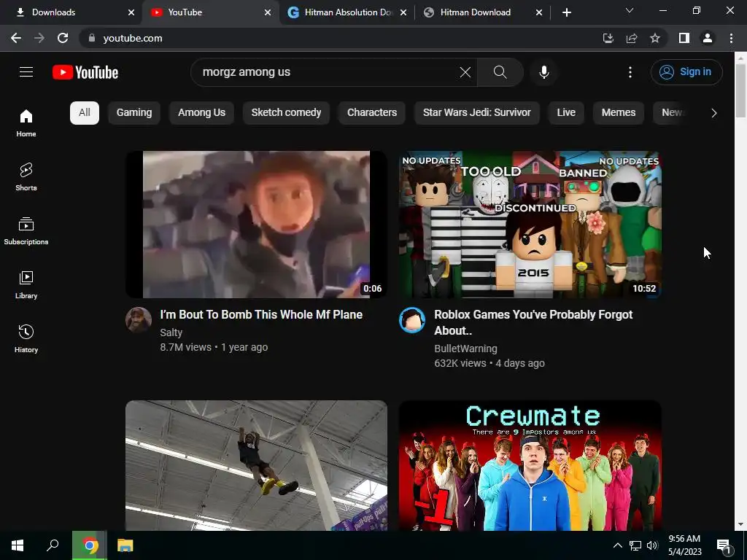The image size is (747, 560).
Task: Click the volume icon in system tray
Action: click(652, 545)
